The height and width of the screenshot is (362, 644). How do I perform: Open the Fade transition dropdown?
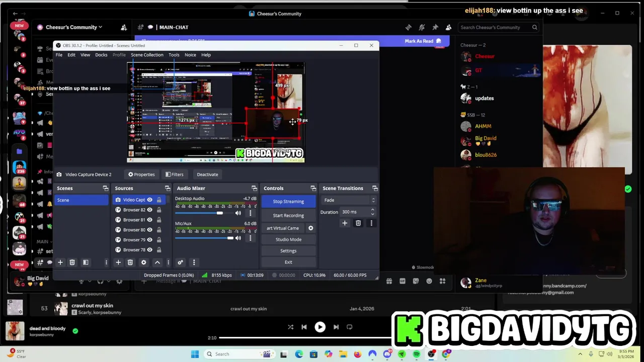pos(348,200)
